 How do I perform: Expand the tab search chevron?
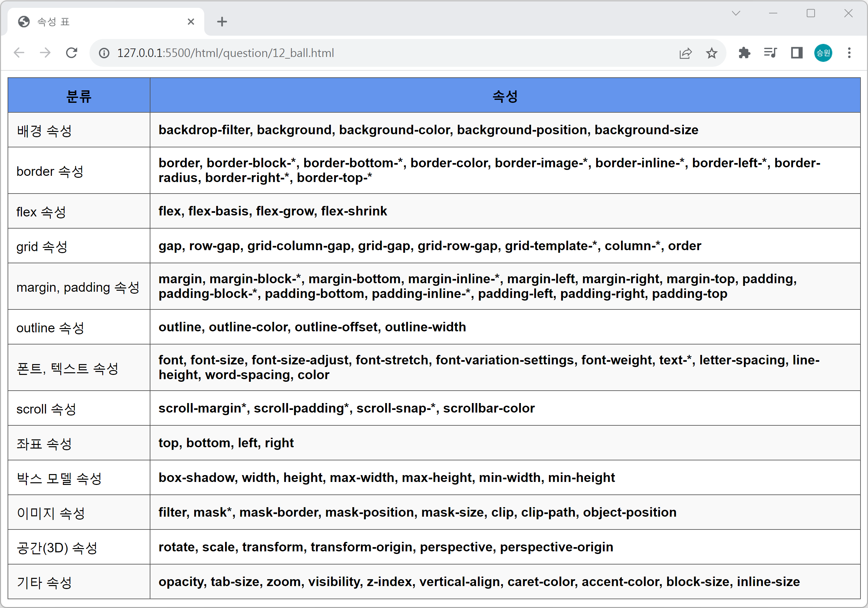pyautogui.click(x=736, y=14)
